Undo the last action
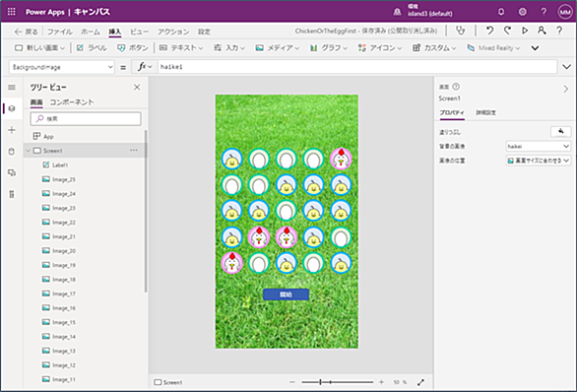Image resolution: width=577 pixels, height=392 pixels. tap(489, 31)
